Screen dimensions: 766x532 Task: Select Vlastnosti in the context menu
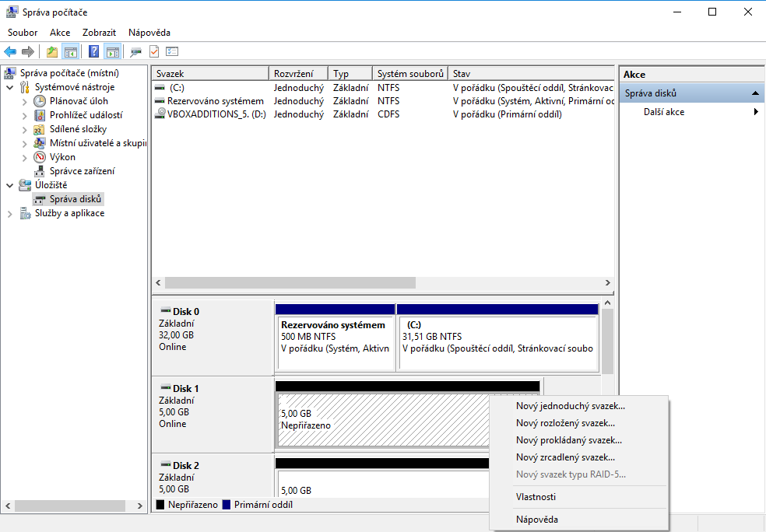coord(536,497)
